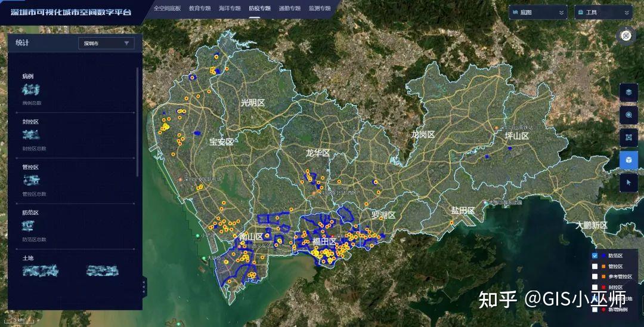The image size is (644, 327).
Task: Open the 通勤专题 tab
Action: coord(290,8)
